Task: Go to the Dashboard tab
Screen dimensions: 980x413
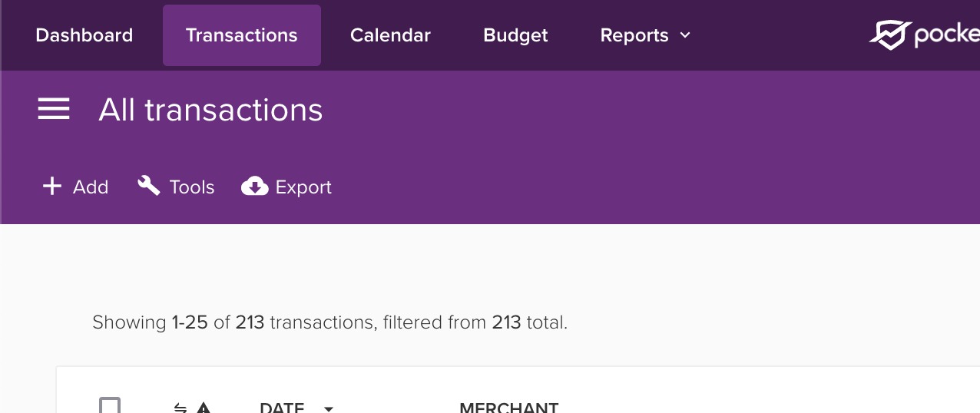Action: pos(84,35)
